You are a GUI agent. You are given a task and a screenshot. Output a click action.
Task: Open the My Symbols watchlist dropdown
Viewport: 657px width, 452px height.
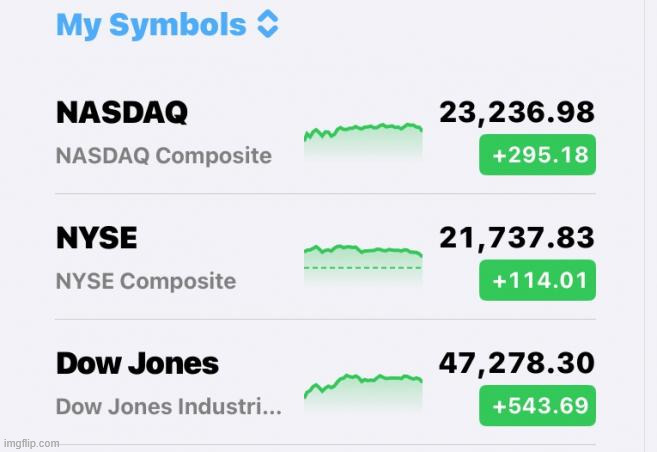pos(150,25)
